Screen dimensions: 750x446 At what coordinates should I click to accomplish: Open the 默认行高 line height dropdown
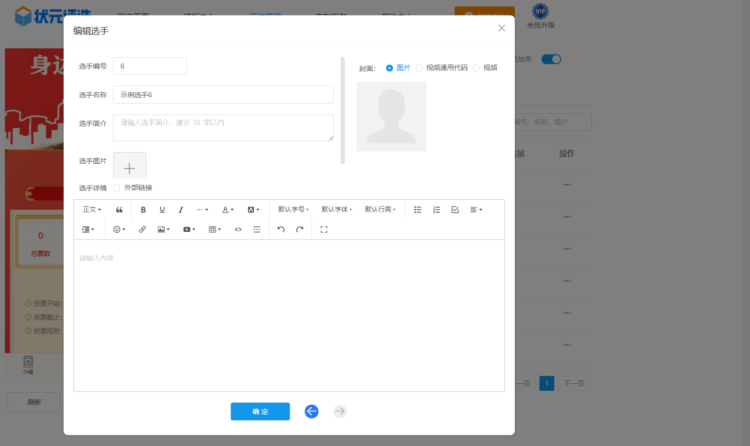point(380,210)
